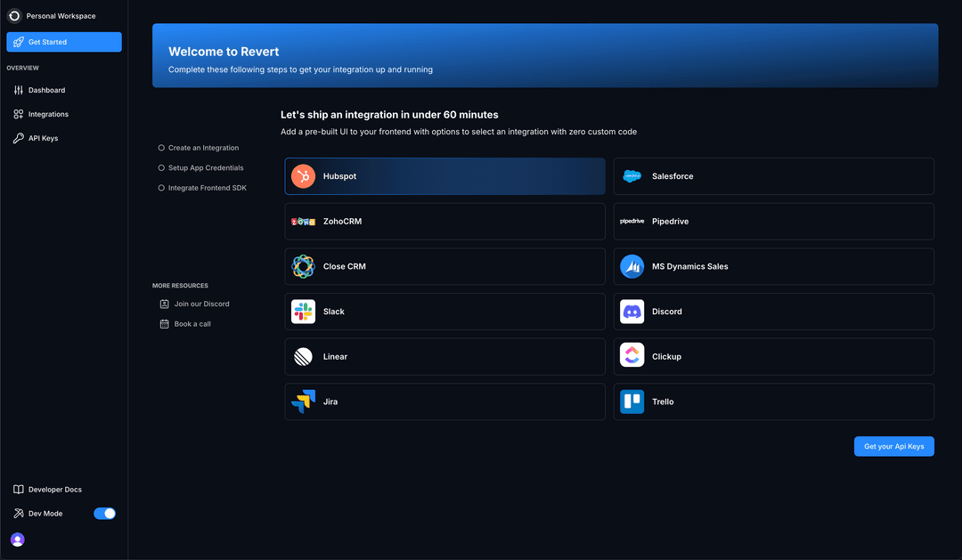Screen dimensions: 962x560
Task: Open the Dashboard menu item
Action: tap(64, 90)
